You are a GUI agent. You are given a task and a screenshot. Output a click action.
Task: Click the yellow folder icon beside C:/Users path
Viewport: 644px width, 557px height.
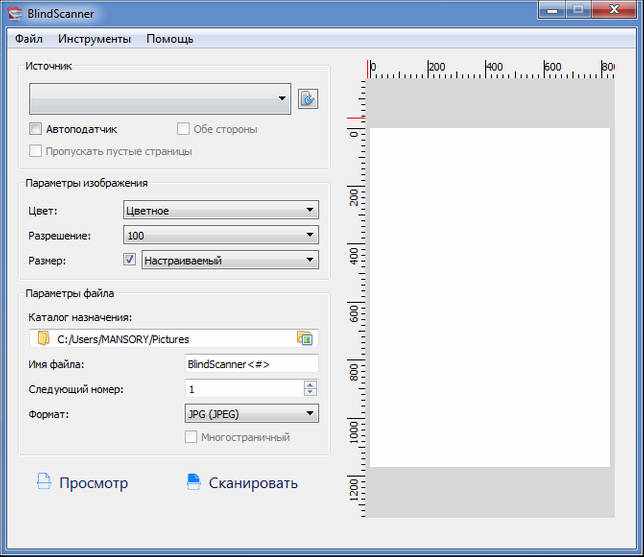point(43,338)
